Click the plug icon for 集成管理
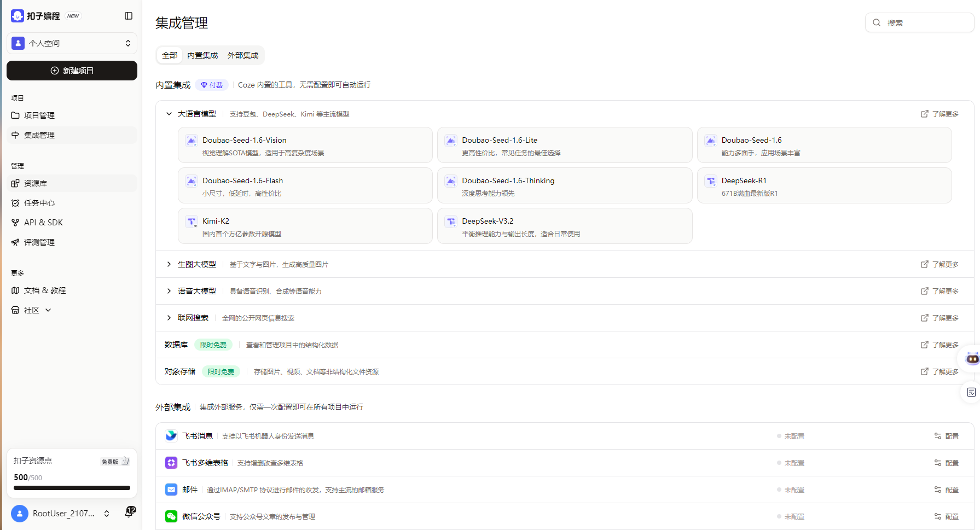The width and height of the screenshot is (980, 530). click(x=15, y=135)
